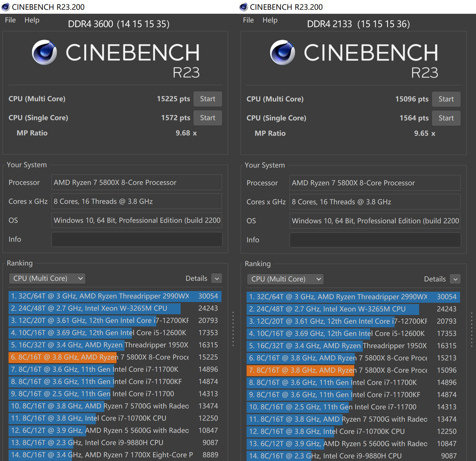The height and width of the screenshot is (461, 476).
Task: Start the Multi Core test in left window
Action: [208, 99]
